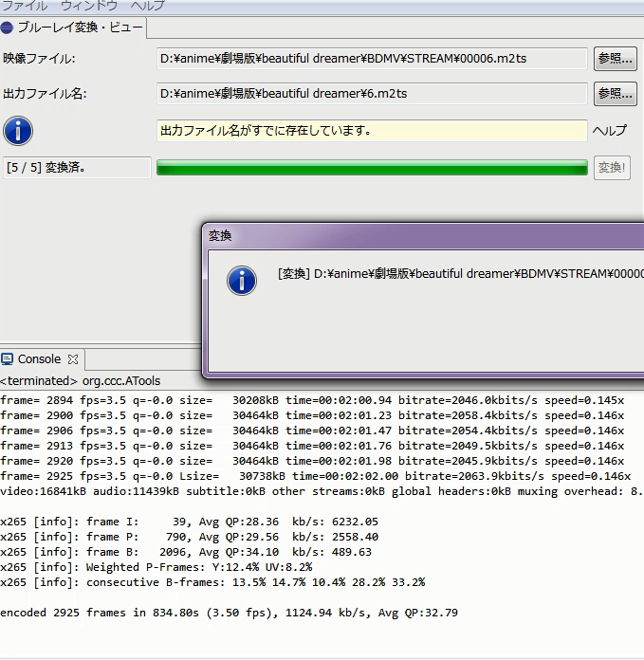Click 参照... button next to 映像ファイル
This screenshot has height=660, width=644.
(614, 59)
